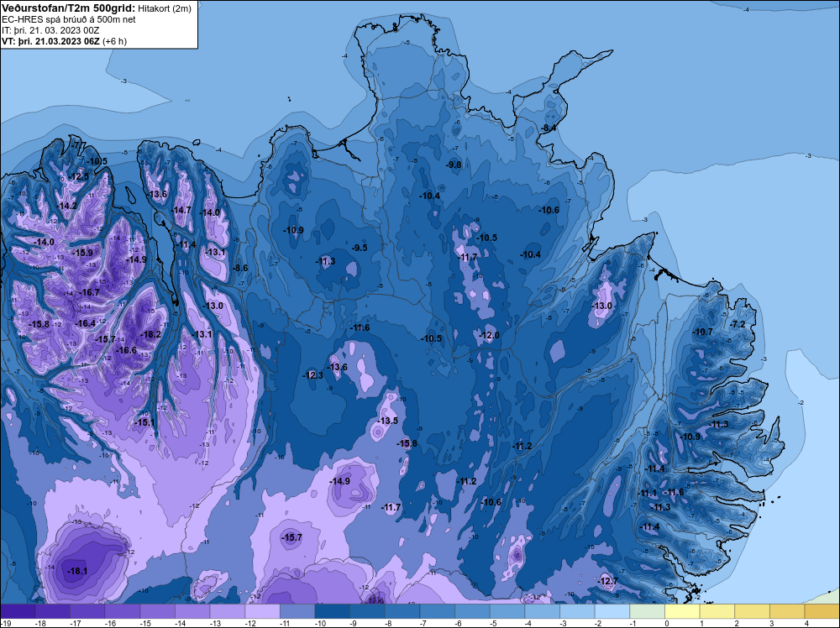Image resolution: width=840 pixels, height=628 pixels.
Task: Click legend color swatch labeled -13
Action: 227,611
